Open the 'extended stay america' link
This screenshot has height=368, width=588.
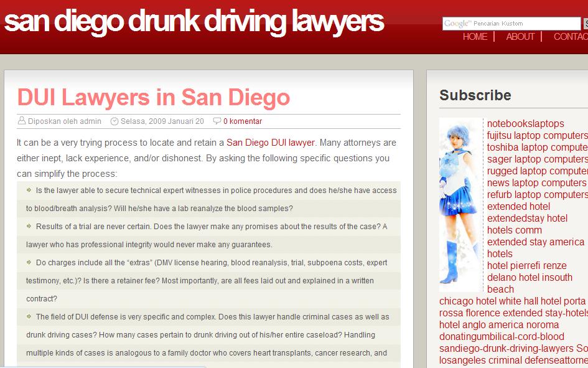(x=536, y=242)
